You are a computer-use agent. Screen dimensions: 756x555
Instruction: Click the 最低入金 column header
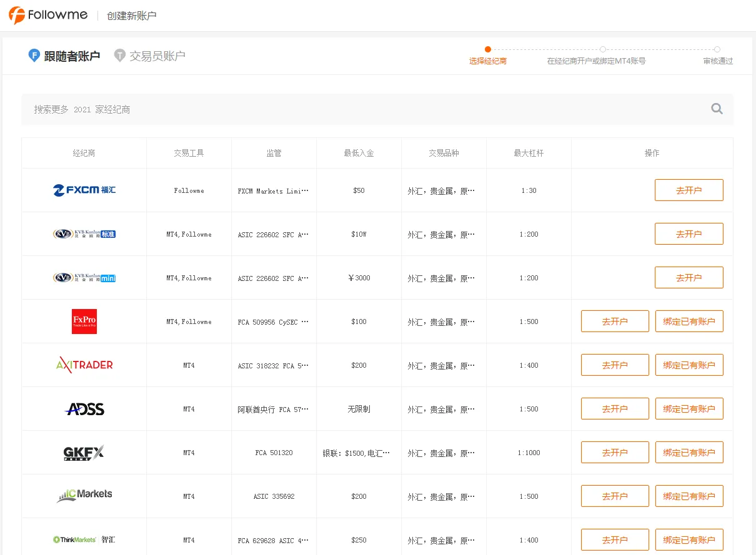tap(359, 153)
